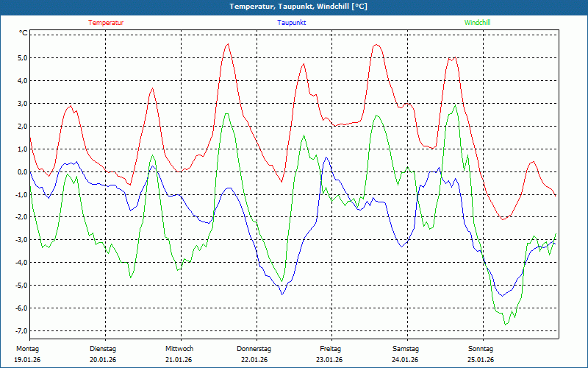Select the Freitag day label
The height and width of the screenshot is (368, 588).
330,349
